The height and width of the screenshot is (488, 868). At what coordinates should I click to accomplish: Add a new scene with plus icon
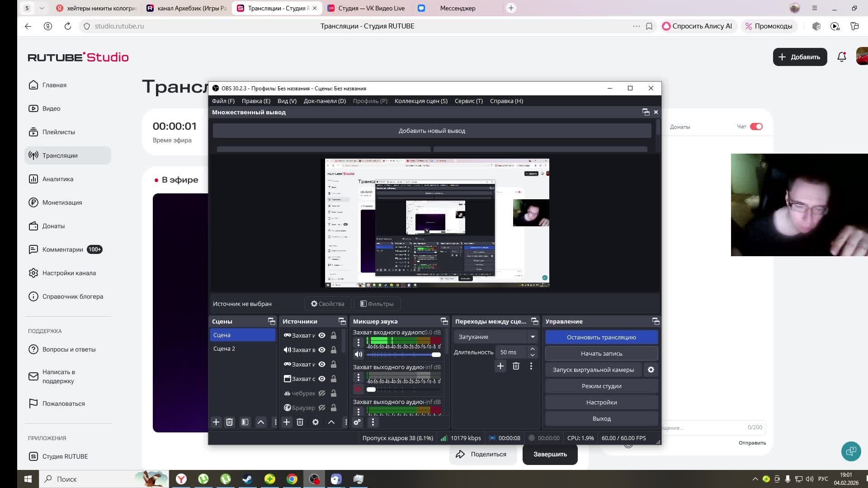pyautogui.click(x=216, y=422)
